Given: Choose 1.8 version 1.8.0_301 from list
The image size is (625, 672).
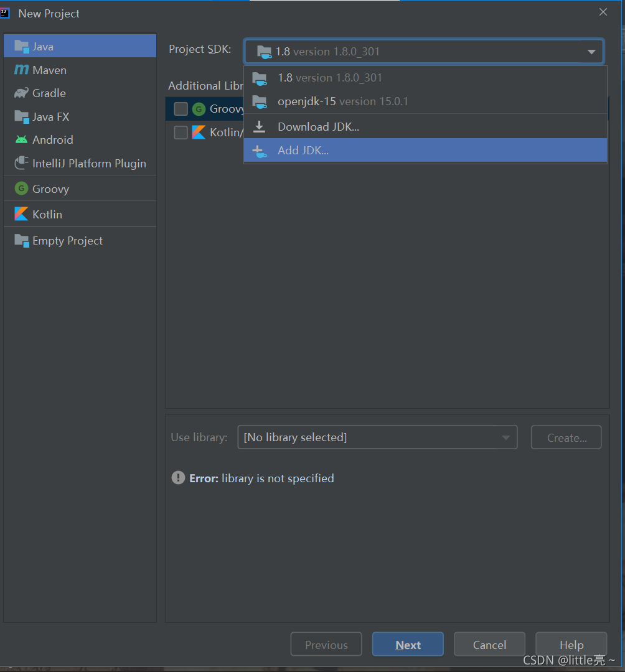Looking at the screenshot, I should pos(425,78).
